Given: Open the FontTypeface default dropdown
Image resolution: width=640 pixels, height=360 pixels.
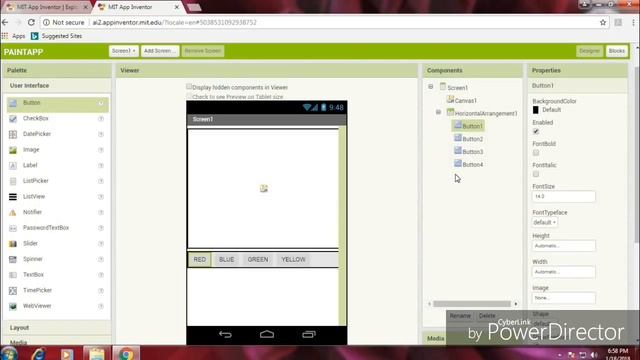Looking at the screenshot, I should click(545, 222).
